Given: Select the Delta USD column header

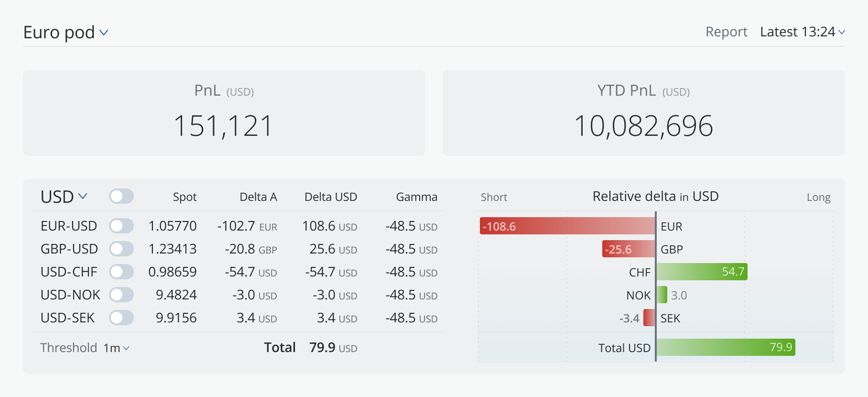Looking at the screenshot, I should point(331,197).
